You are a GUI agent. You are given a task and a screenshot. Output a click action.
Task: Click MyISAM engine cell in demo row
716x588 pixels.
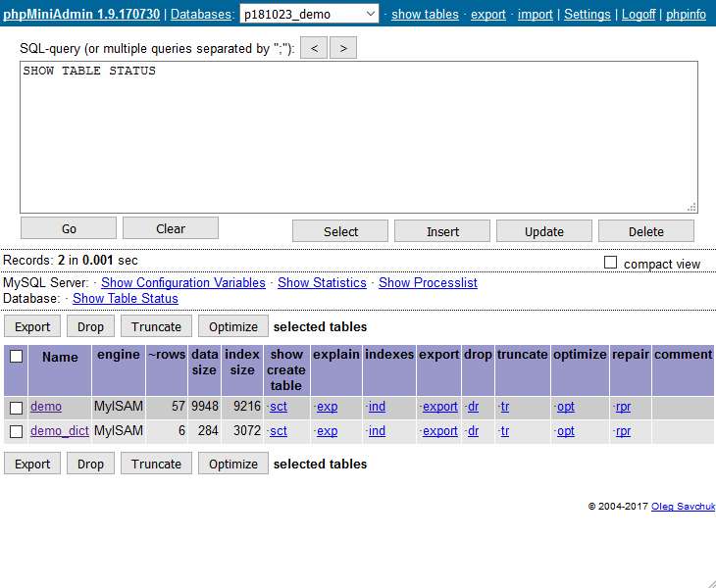[x=119, y=407]
